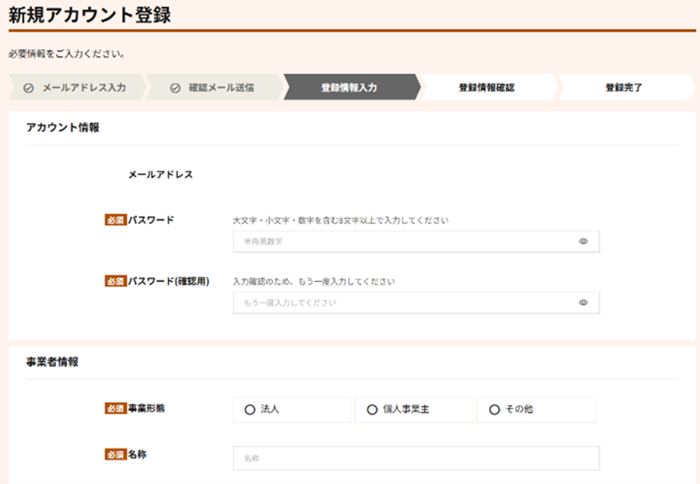The image size is (700, 484).
Task: Click the 必須 badge next to 名称
Action: (x=115, y=455)
